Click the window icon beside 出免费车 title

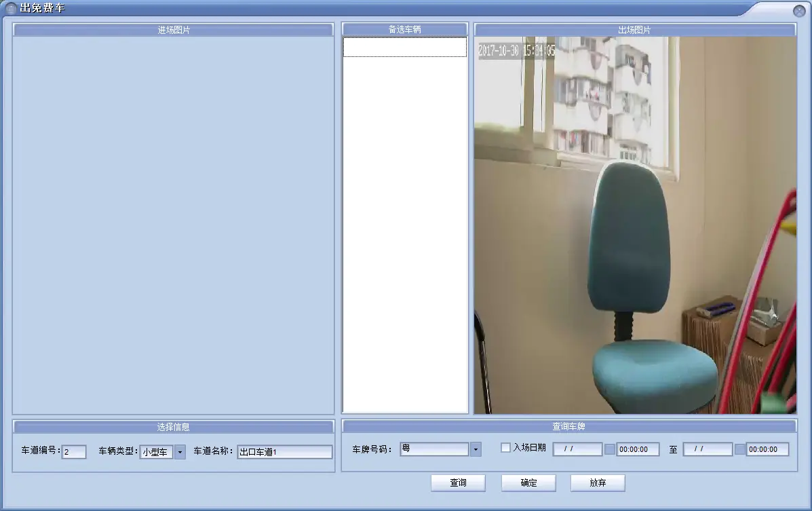coord(11,9)
